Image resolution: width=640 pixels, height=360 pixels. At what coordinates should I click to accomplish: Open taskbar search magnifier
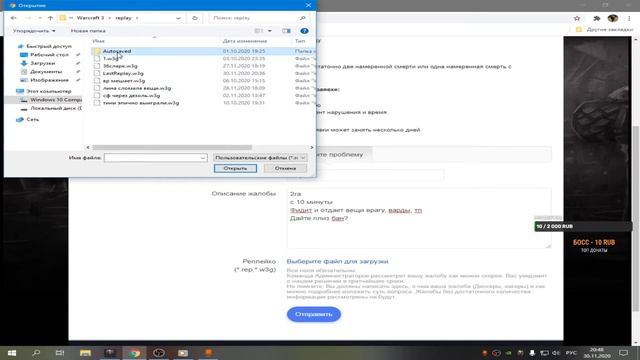tap(36, 353)
